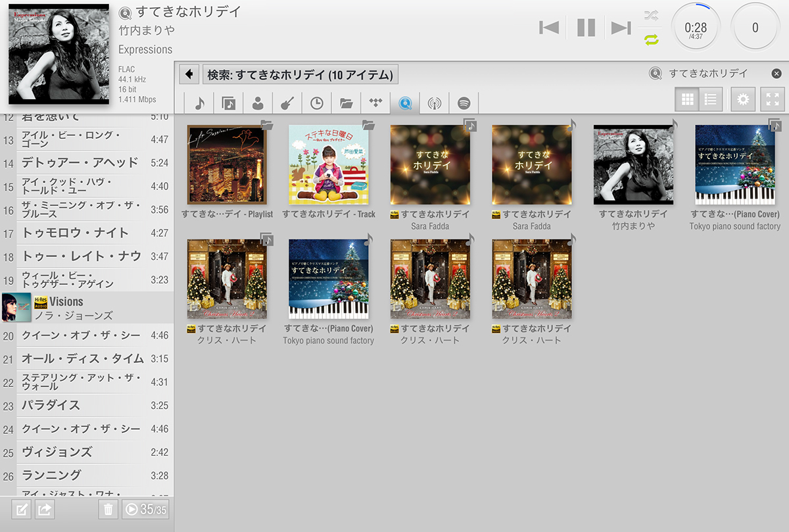
Task: Open the albums browse tab
Action: coord(228,103)
